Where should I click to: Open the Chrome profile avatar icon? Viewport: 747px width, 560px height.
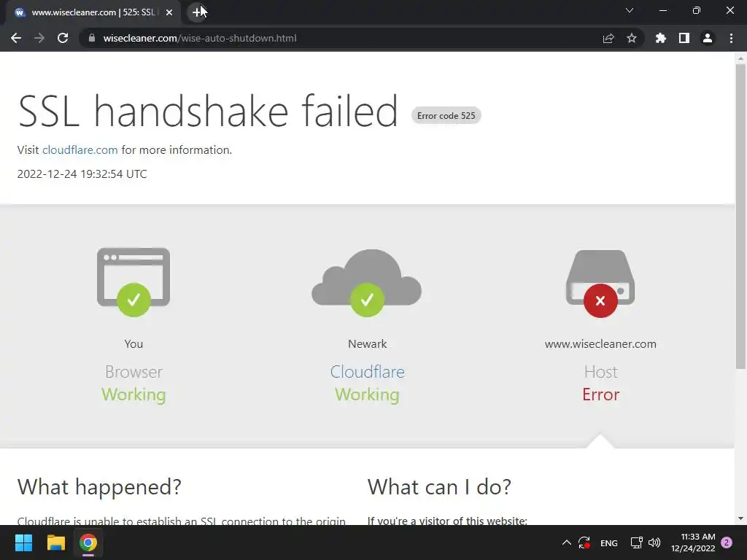pos(708,38)
